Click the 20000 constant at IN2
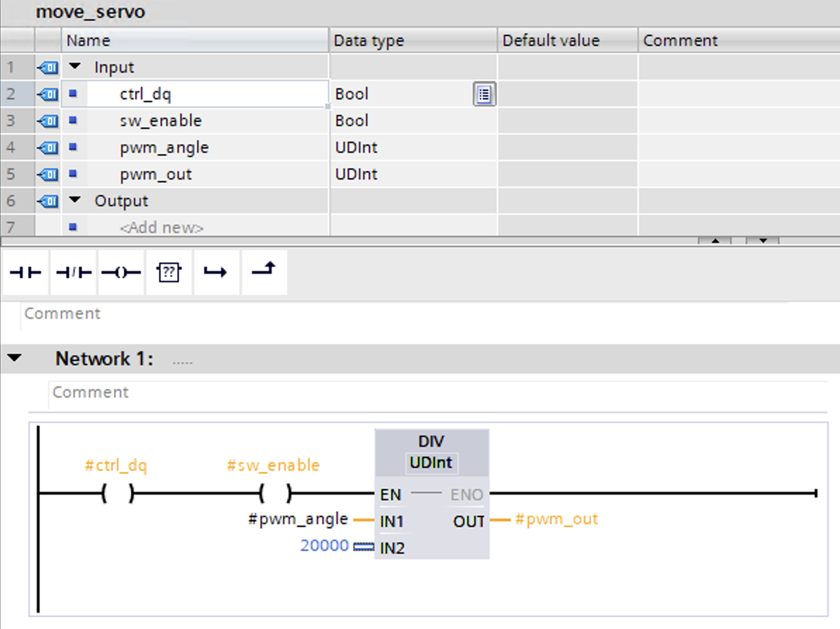This screenshot has width=840, height=629. click(324, 546)
